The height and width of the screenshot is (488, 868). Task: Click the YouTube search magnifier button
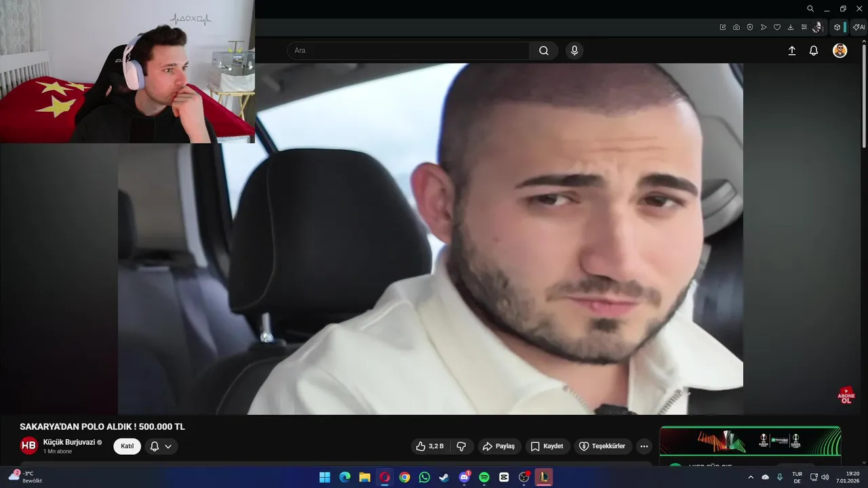click(x=544, y=50)
